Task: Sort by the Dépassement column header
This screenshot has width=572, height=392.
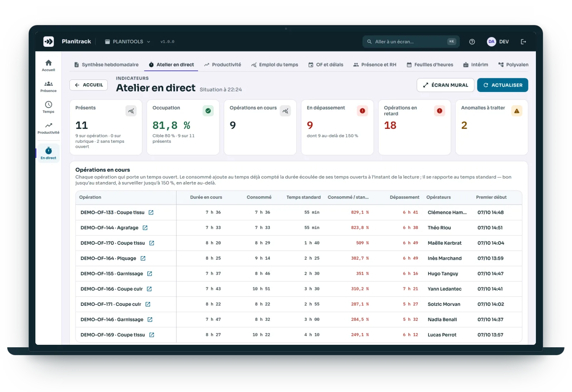Action: 404,197
